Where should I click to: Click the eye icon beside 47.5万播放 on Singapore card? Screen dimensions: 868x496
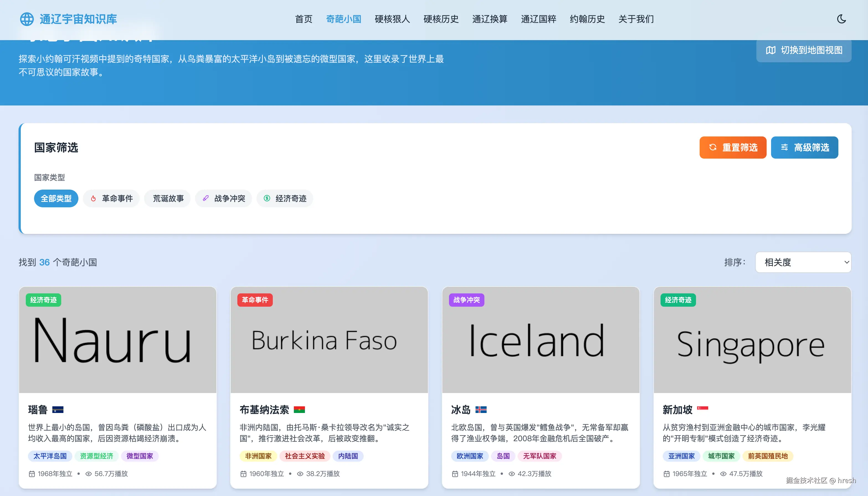tap(723, 474)
